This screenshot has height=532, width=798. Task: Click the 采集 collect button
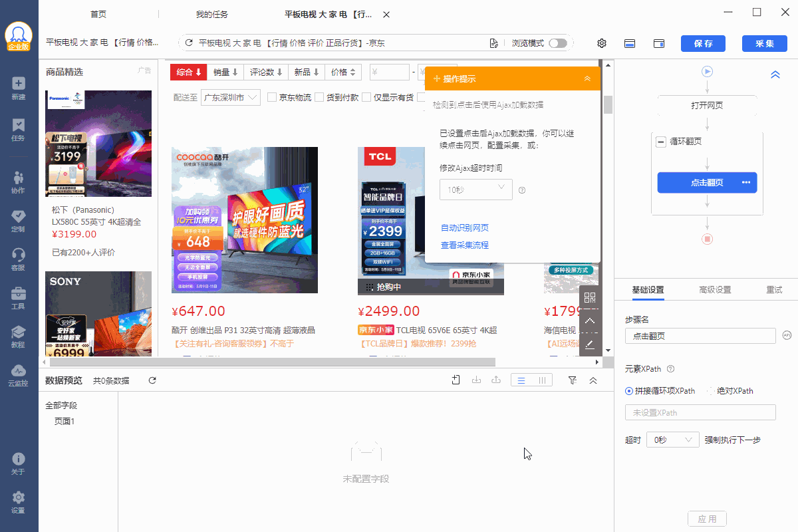(x=765, y=43)
